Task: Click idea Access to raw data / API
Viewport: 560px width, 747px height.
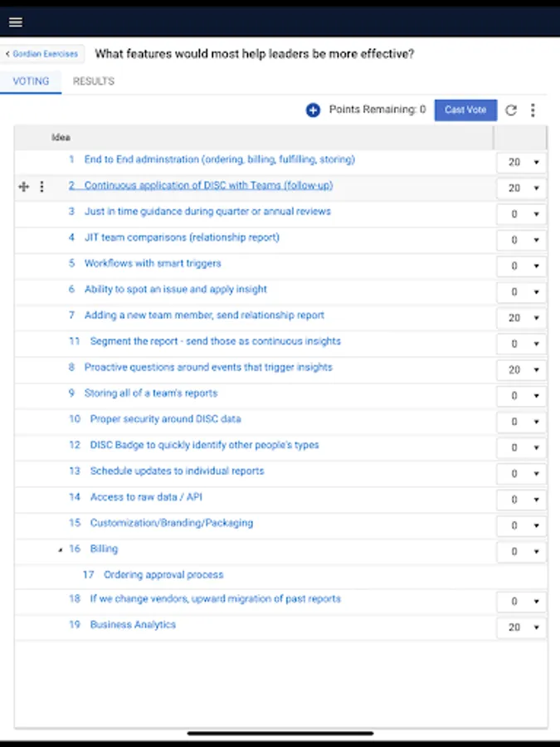Action: [146, 497]
